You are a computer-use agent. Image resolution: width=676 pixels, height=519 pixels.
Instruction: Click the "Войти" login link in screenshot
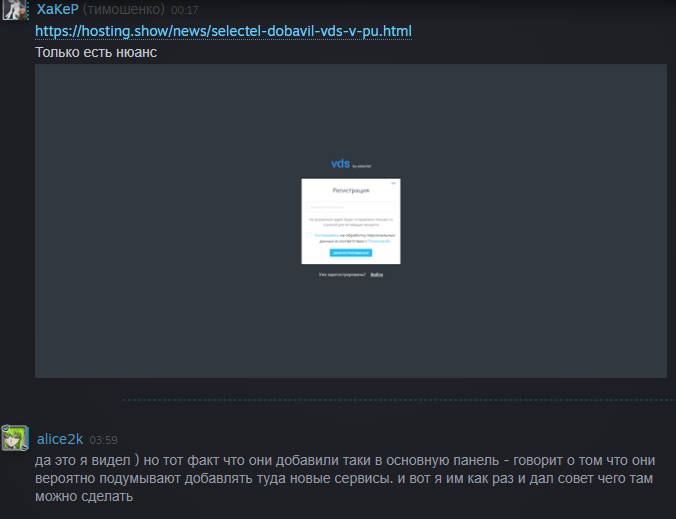coord(376,275)
